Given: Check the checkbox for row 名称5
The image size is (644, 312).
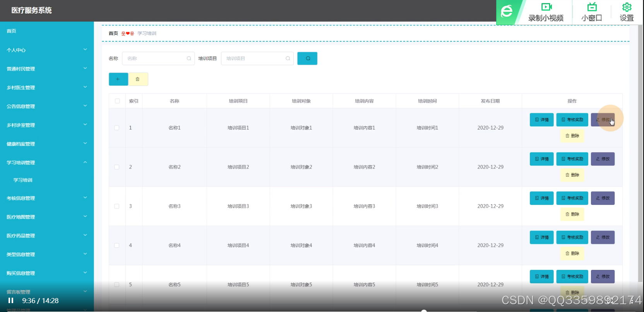Looking at the screenshot, I should (x=116, y=285).
